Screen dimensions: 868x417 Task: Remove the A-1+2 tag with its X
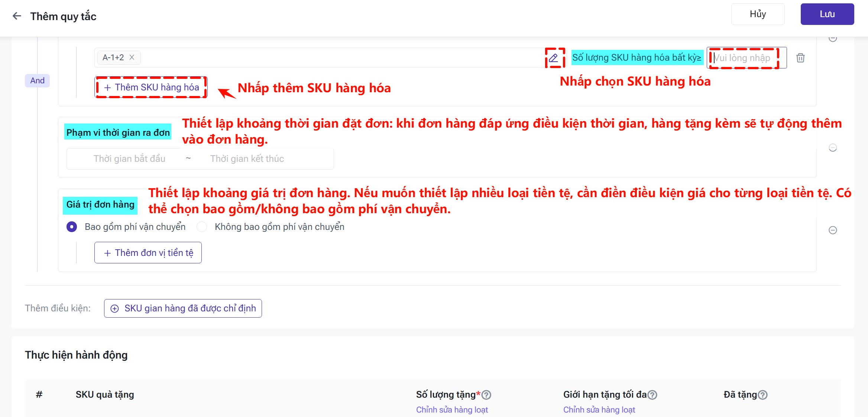tap(132, 57)
